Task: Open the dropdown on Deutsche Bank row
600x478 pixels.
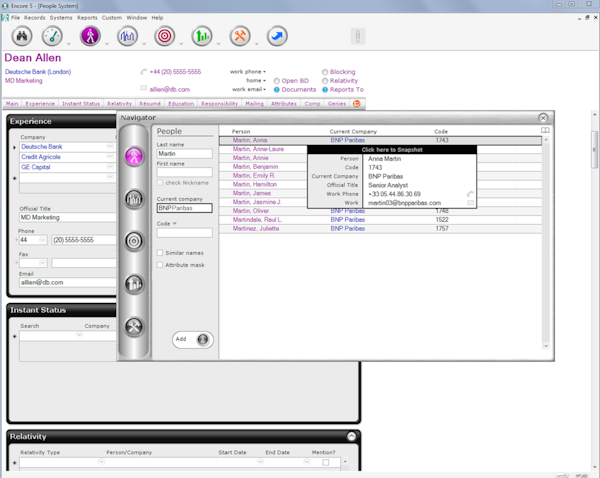Action: (x=110, y=146)
